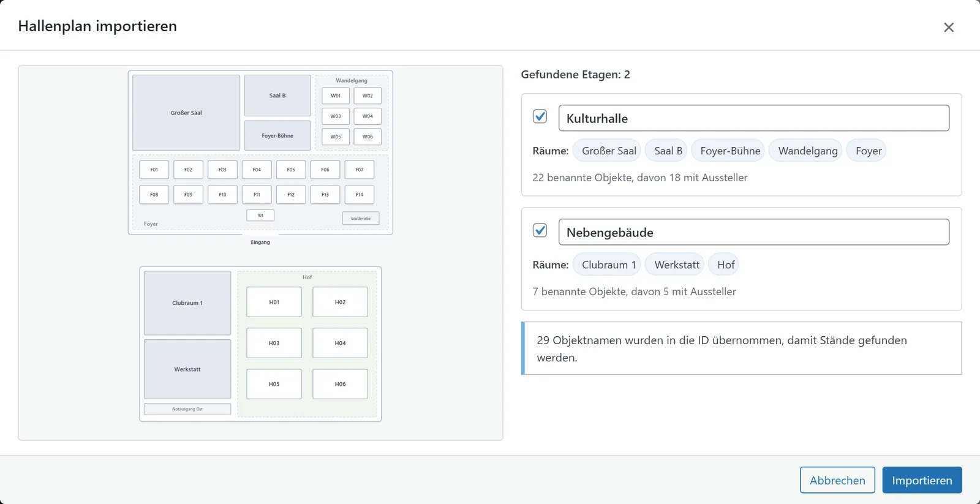
Task: Click the Foyer-Bühne area in the plan preview
Action: [277, 135]
